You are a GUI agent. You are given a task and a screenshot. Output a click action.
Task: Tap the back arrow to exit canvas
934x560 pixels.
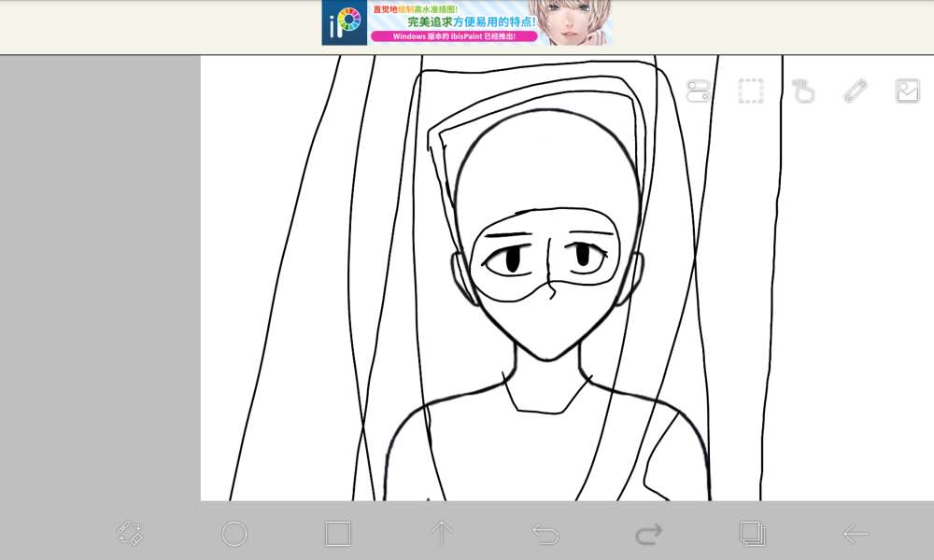(856, 534)
